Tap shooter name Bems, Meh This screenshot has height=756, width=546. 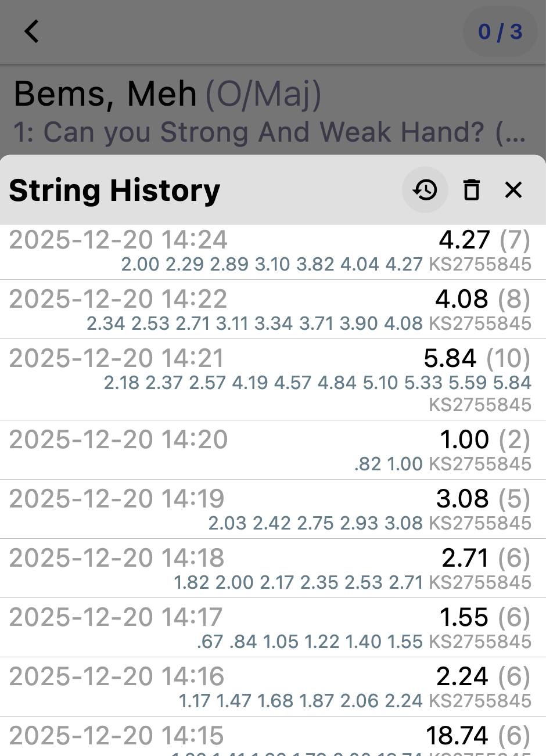(x=106, y=93)
